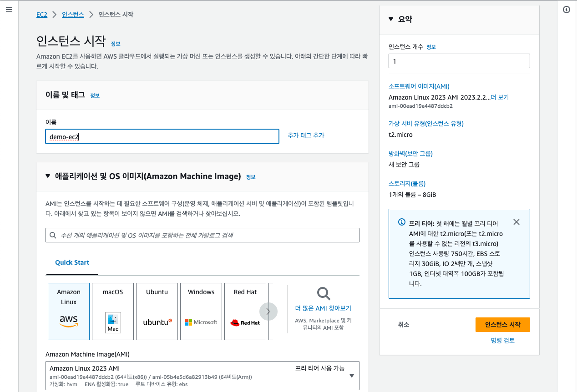The height and width of the screenshot is (392, 577).
Task: Open the hamburger navigation menu
Action: pos(9,10)
